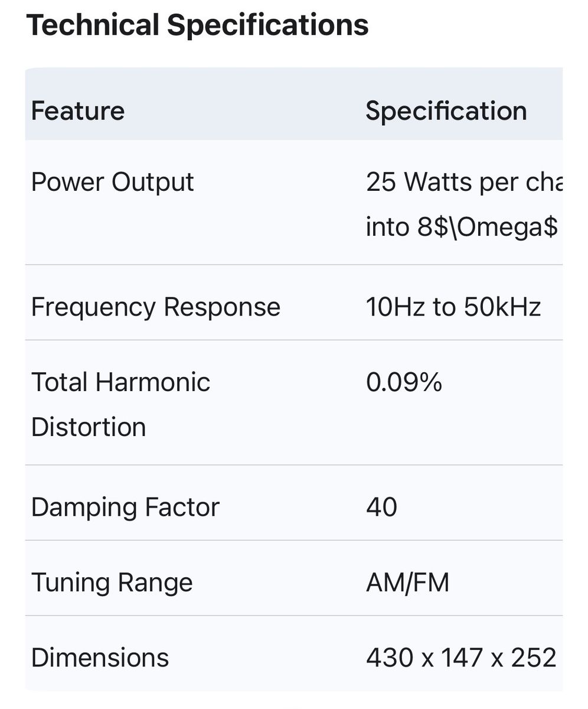Click the word Distortion in the table
This screenshot has width=588, height=709.
(x=89, y=427)
